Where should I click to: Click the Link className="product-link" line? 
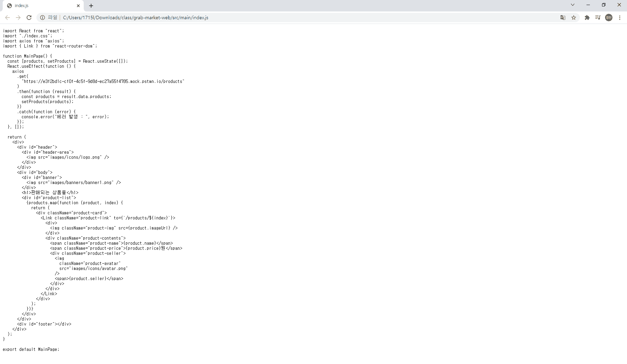click(108, 218)
